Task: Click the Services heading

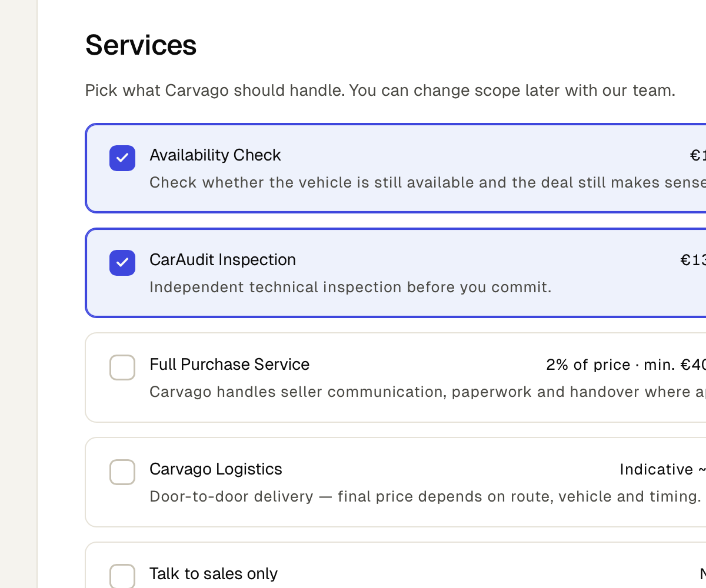Action: coord(141,45)
